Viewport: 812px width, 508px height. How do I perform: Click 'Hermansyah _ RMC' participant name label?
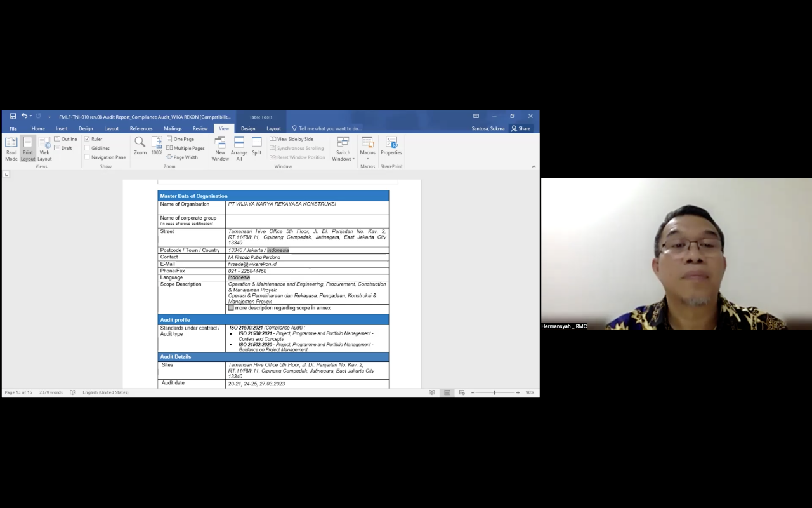click(x=564, y=326)
